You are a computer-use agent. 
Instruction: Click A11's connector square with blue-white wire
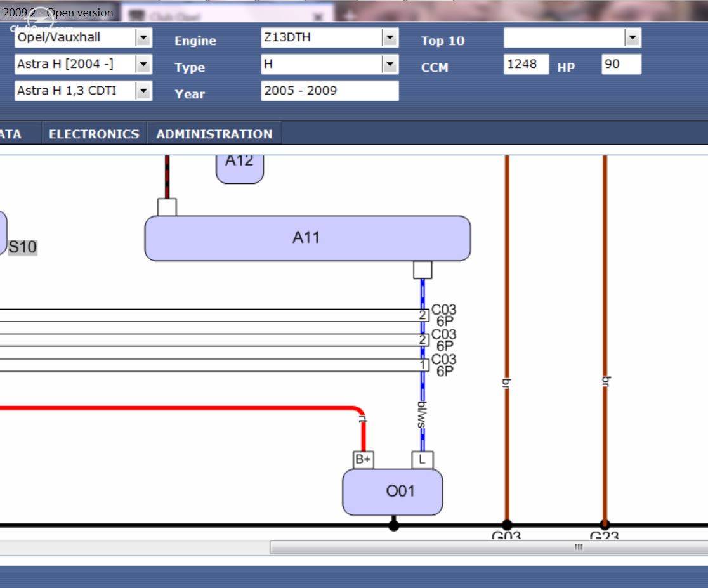423,270
